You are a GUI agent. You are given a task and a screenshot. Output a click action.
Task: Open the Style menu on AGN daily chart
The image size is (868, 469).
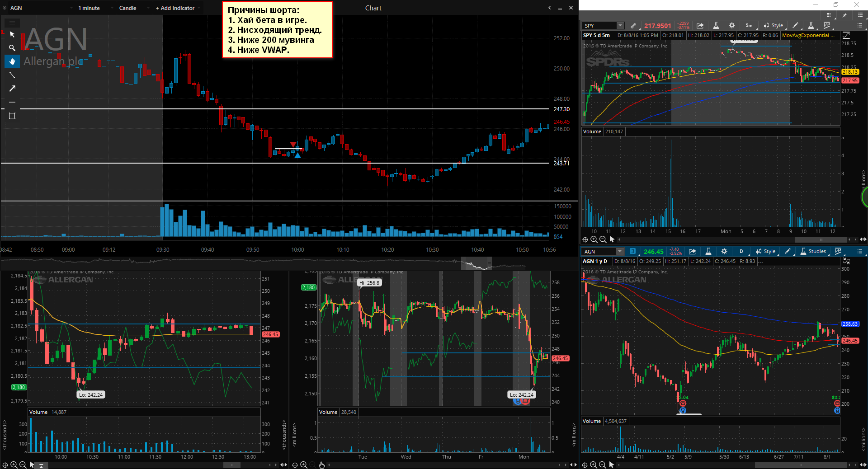coord(767,252)
